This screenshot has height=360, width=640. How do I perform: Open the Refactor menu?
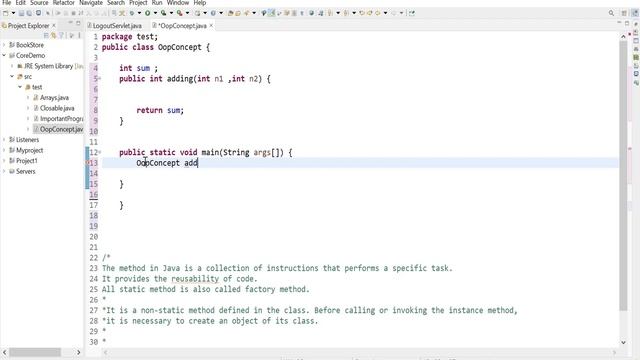coord(64,3)
